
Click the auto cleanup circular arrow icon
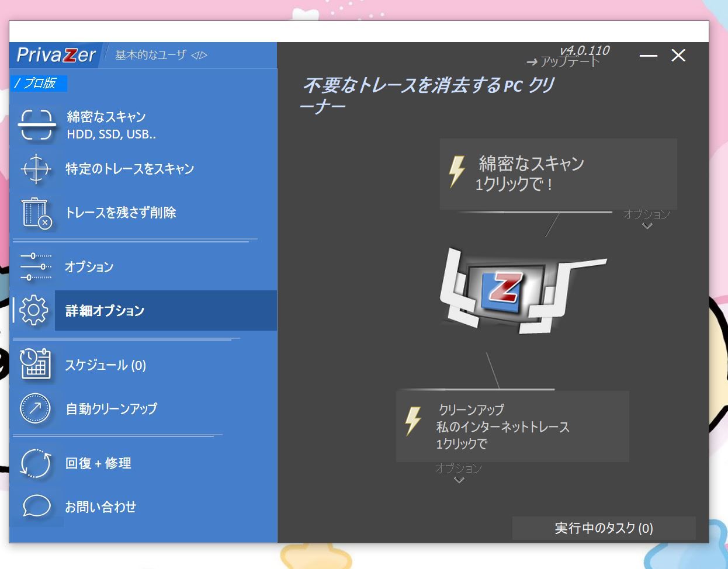(x=36, y=408)
